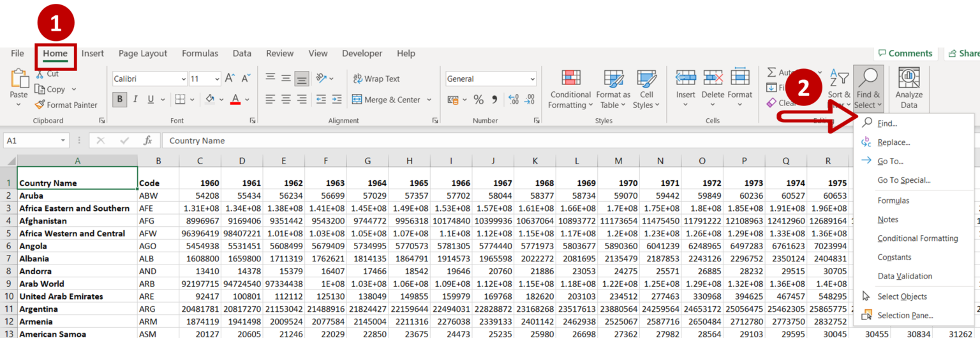Click the Cut scissors icon
This screenshot has width=980, height=338.
pyautogui.click(x=40, y=74)
